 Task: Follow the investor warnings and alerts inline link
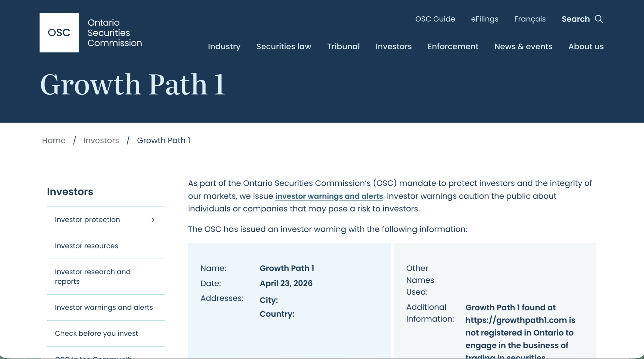tap(329, 196)
